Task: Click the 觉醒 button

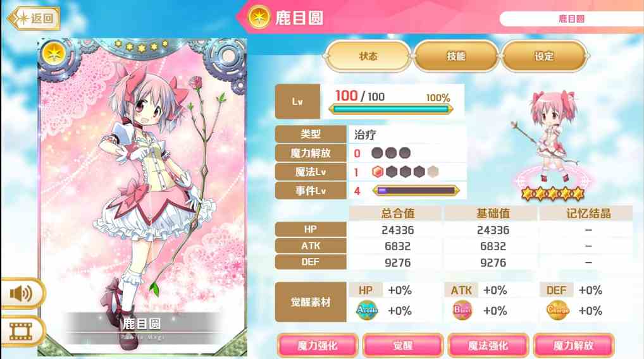Action: [x=403, y=345]
